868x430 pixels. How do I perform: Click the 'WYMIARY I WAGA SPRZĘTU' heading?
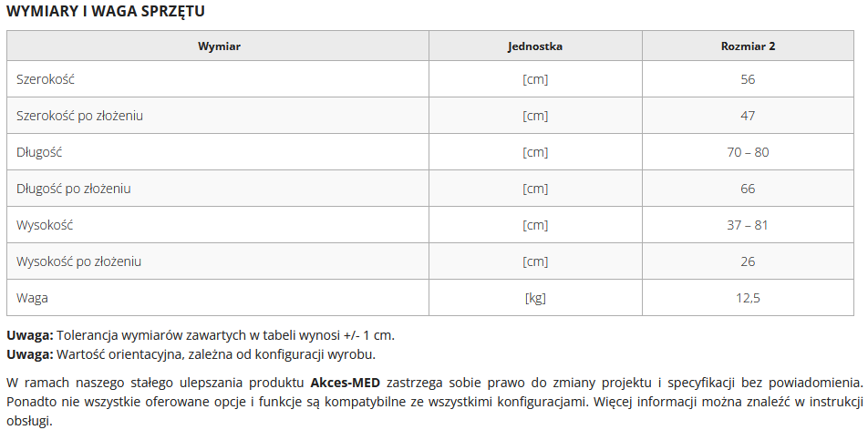(x=106, y=12)
